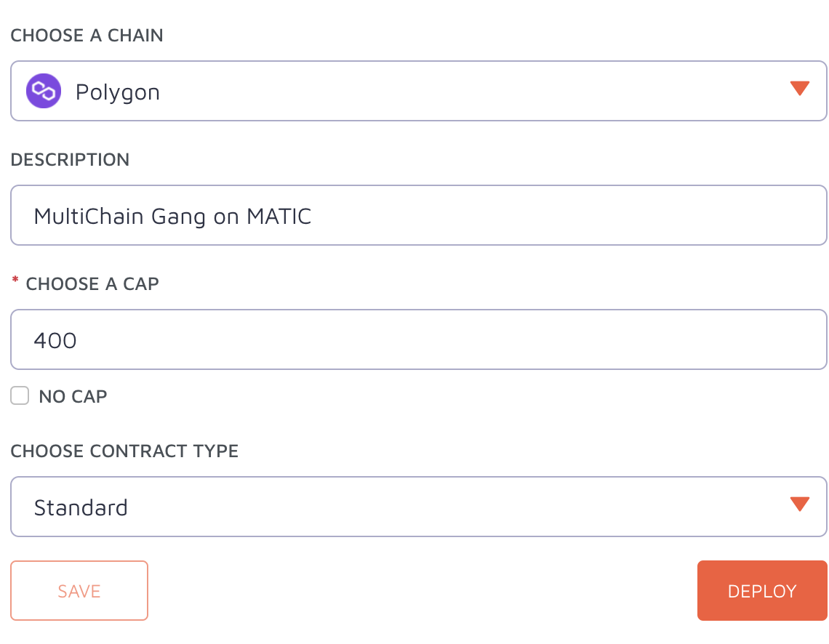Screen dimensions: 829x644
Task: Expand contract type list via orange arrow
Action: (x=799, y=504)
